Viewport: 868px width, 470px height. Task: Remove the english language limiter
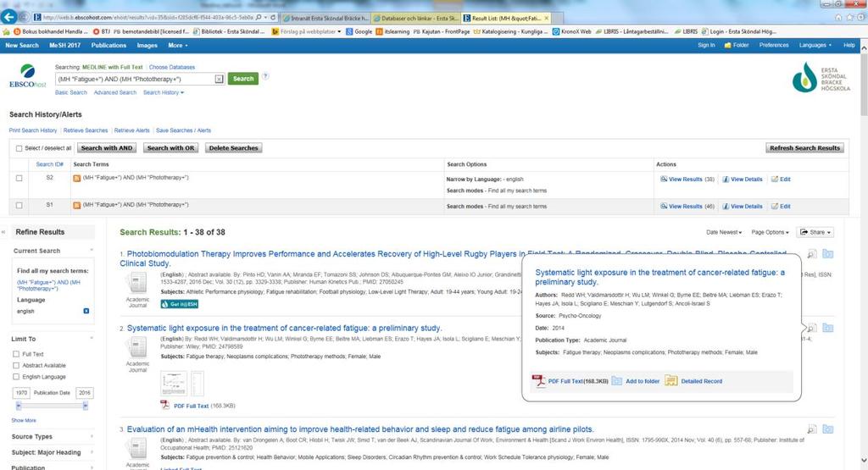point(86,312)
